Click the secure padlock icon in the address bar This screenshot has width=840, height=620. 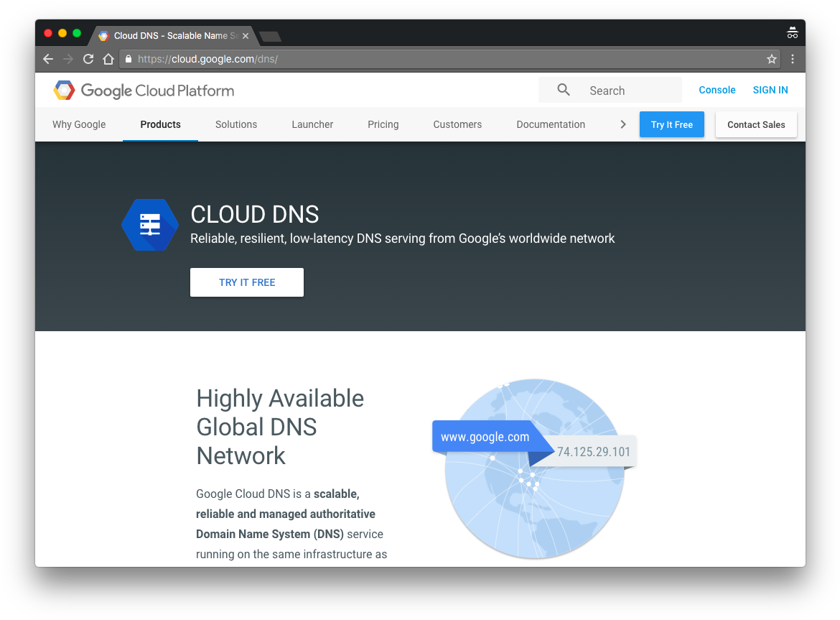tap(129, 60)
